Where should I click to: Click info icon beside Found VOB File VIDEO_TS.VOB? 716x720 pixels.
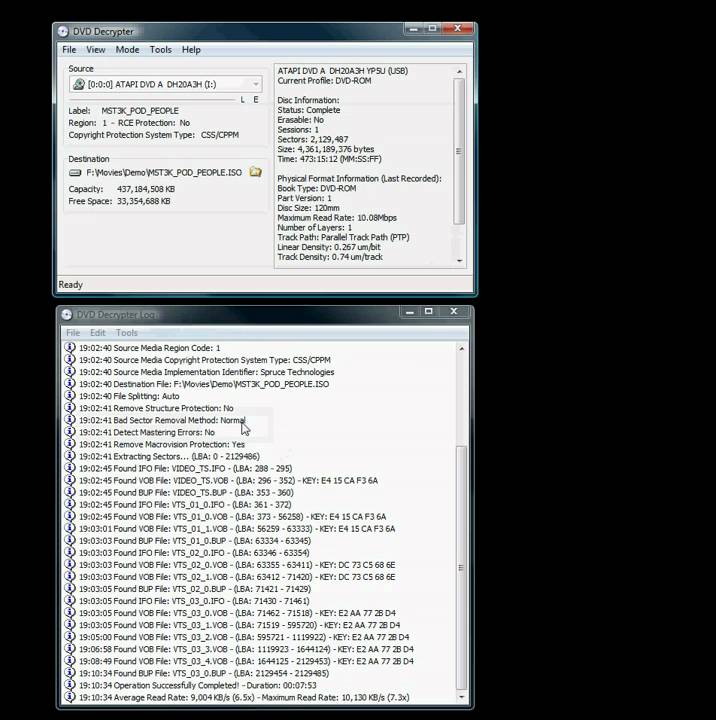click(70, 480)
